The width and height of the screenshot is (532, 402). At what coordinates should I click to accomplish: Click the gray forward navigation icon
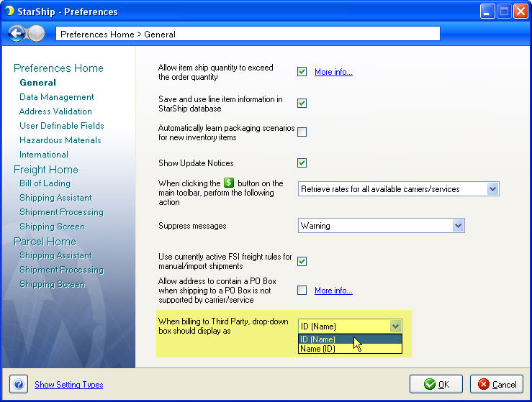[x=35, y=34]
